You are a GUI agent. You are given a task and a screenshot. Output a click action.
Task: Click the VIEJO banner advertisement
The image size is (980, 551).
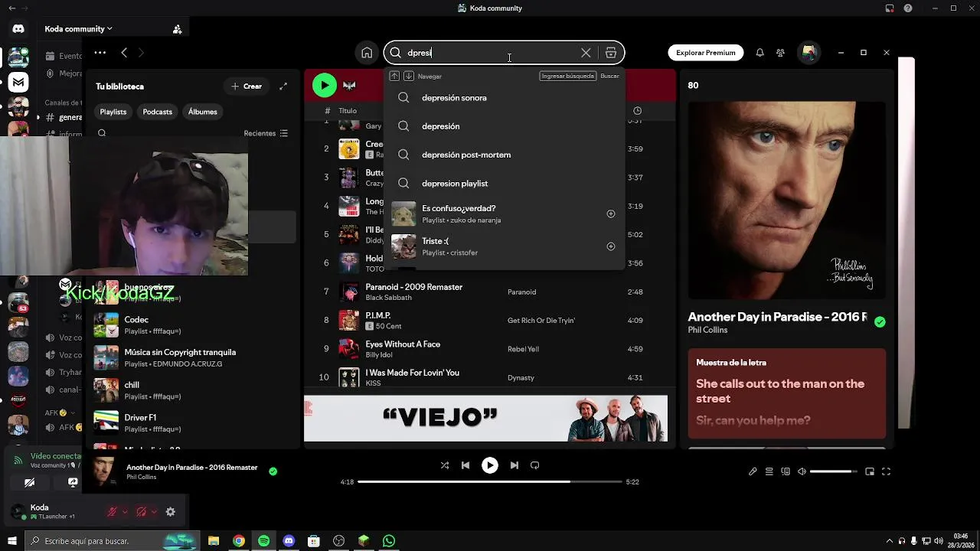(x=485, y=418)
